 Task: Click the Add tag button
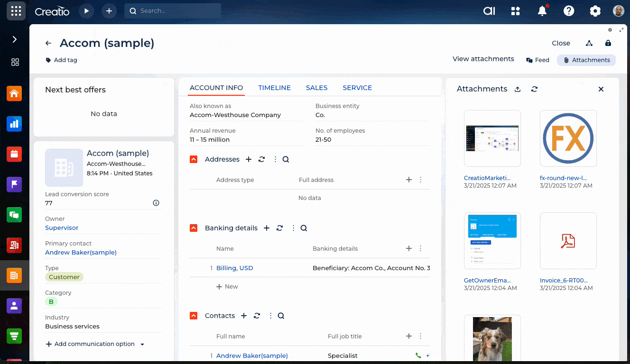point(61,60)
